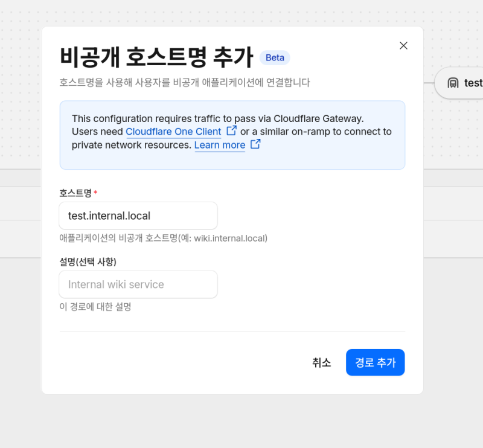Click the wiki.internal.local example helper text
Viewport: 483px width, 448px height.
pyautogui.click(x=163, y=238)
